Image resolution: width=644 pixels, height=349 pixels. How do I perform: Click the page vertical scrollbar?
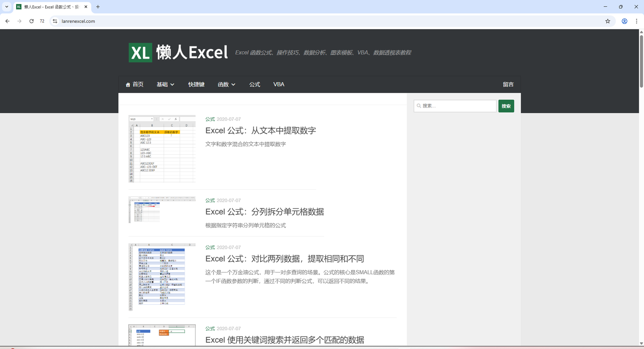tap(641, 188)
